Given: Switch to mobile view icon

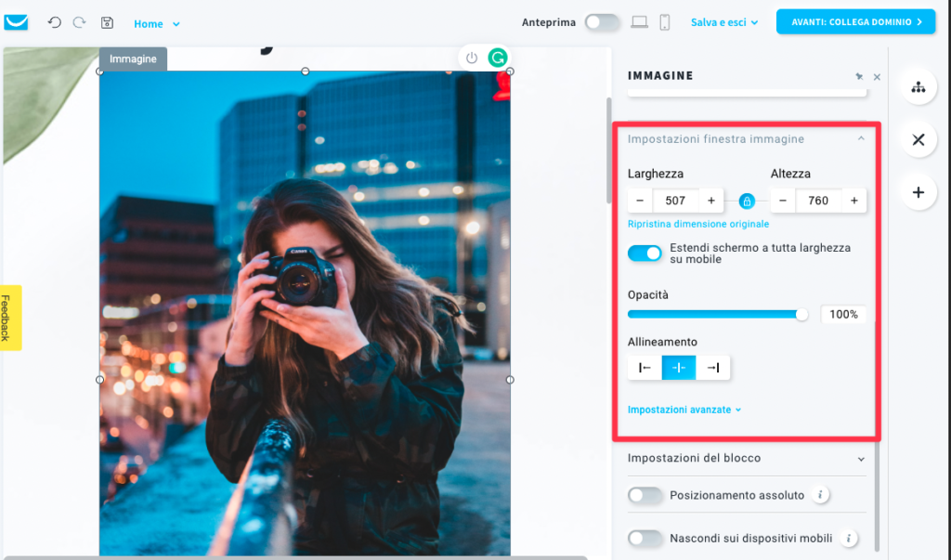Looking at the screenshot, I should [665, 22].
